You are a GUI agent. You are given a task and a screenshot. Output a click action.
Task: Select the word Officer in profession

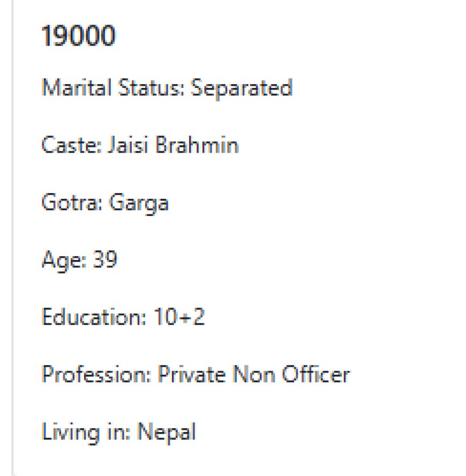316,374
